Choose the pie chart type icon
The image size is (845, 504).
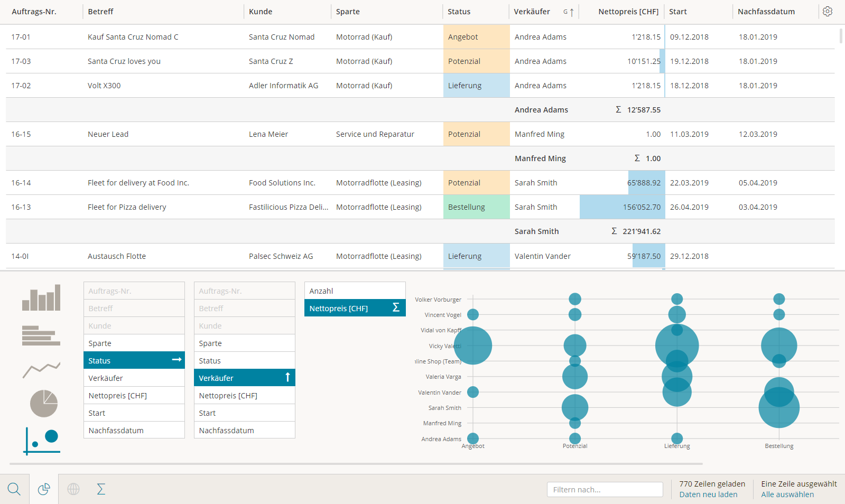click(x=44, y=404)
